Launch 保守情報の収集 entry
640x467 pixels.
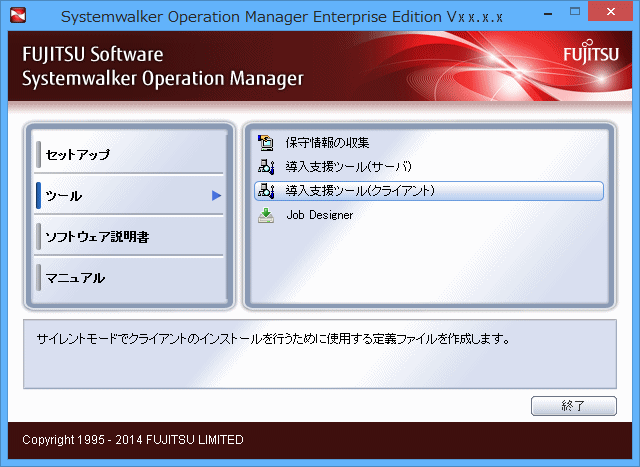point(429,143)
